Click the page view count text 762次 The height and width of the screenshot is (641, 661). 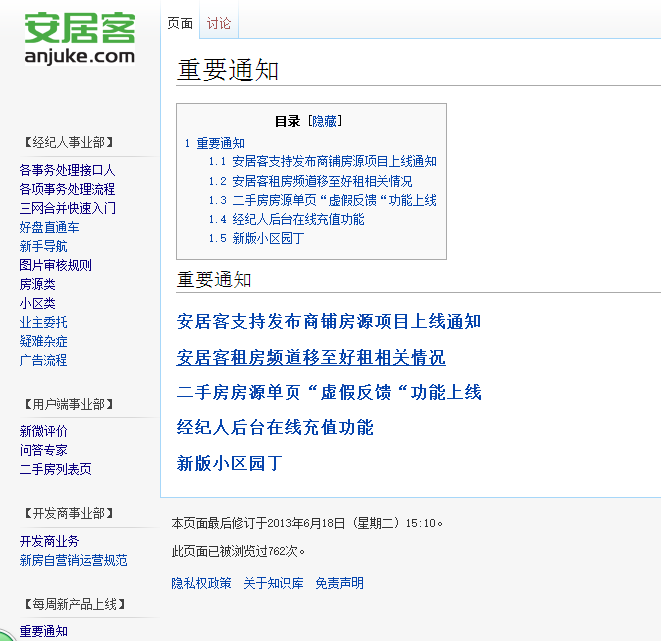[x=283, y=551]
